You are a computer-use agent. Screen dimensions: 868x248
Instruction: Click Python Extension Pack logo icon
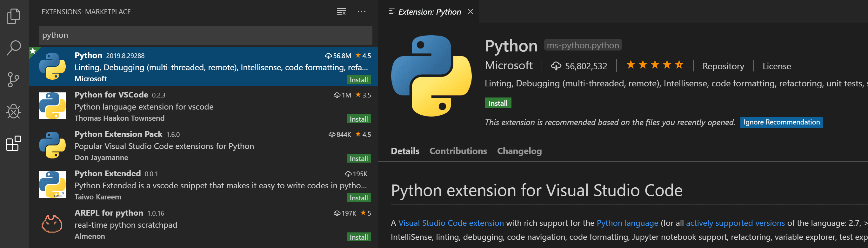[x=52, y=145]
